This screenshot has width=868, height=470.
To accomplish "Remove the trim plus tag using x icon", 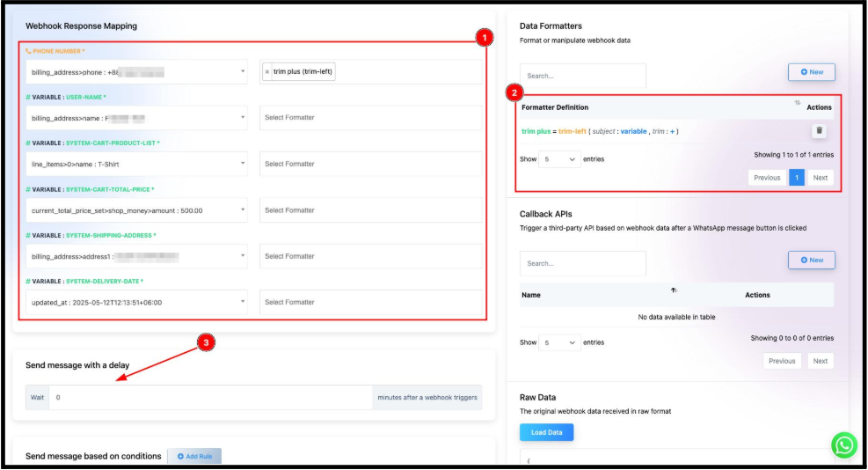I will [x=267, y=72].
